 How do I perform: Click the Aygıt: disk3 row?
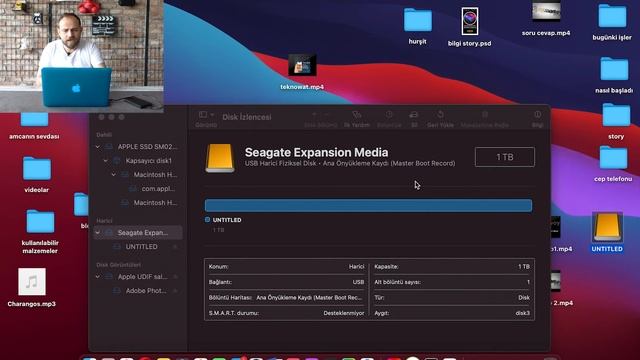452,313
